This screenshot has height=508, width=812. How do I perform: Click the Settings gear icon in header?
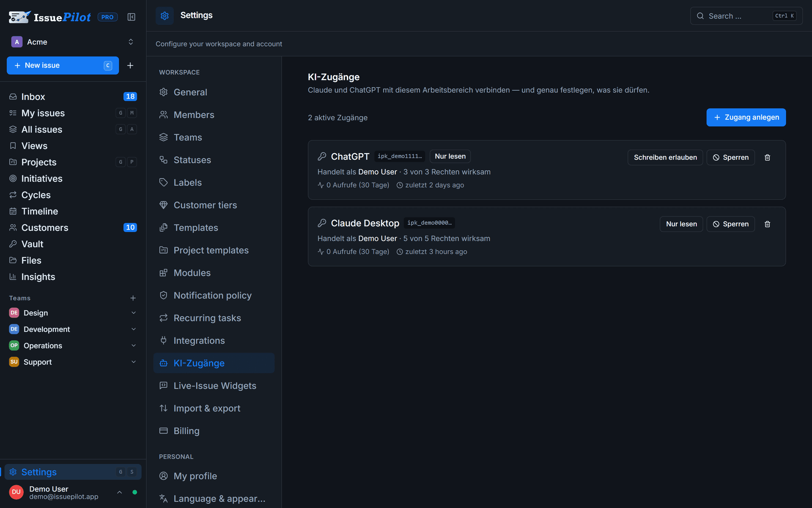pos(165,16)
